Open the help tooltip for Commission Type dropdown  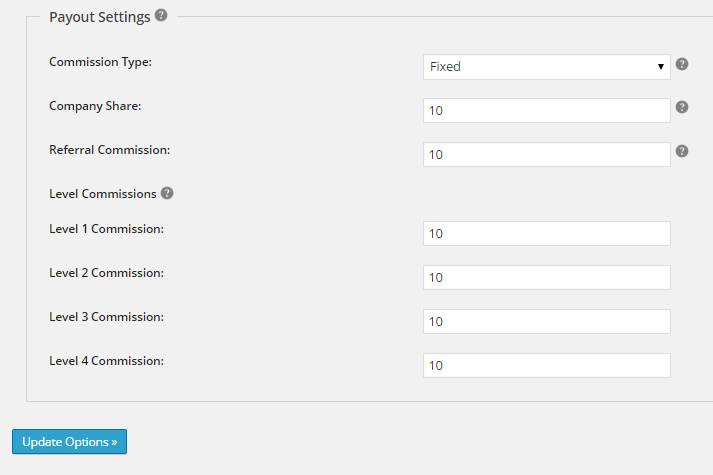tap(682, 64)
